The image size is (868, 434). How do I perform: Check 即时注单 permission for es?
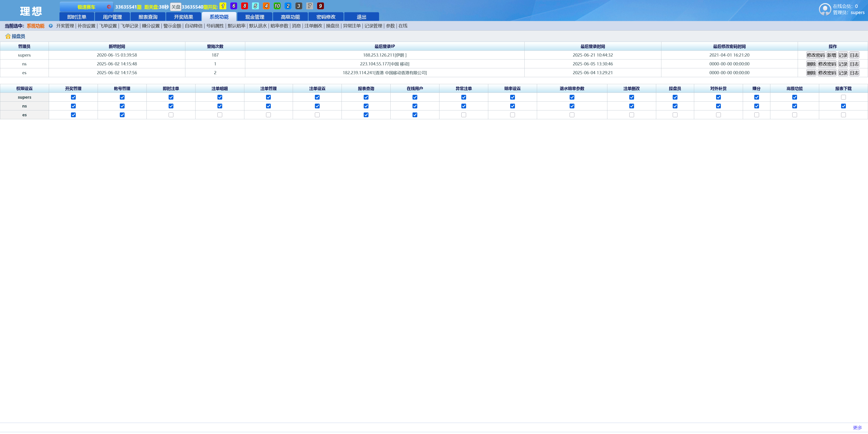[x=171, y=115]
